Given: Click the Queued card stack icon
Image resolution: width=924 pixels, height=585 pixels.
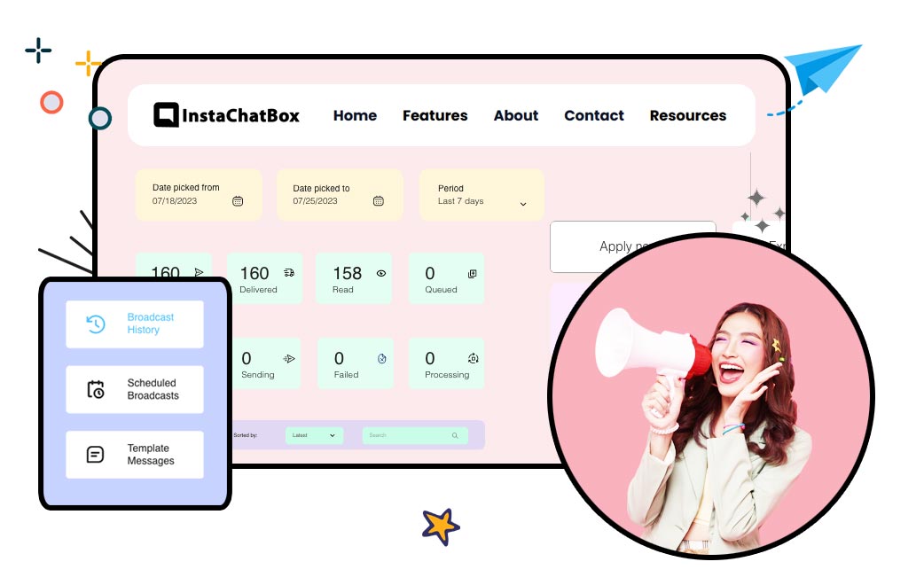Looking at the screenshot, I should 472,273.
